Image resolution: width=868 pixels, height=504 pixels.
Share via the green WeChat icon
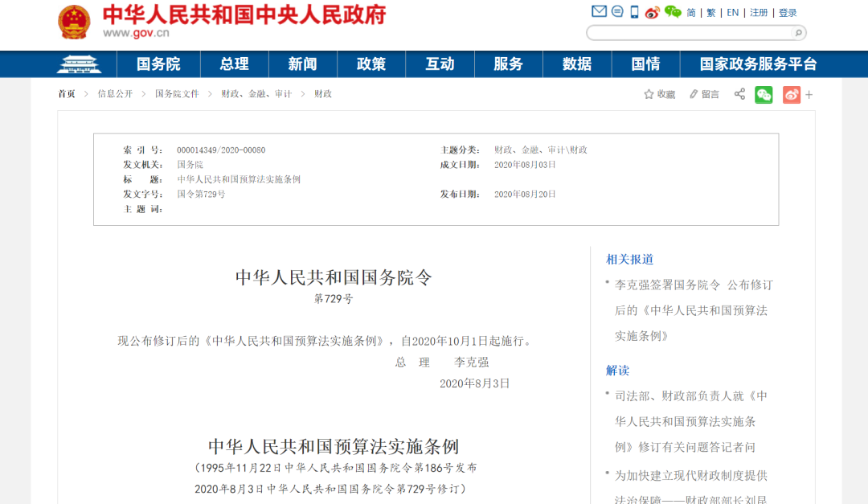[x=764, y=94]
